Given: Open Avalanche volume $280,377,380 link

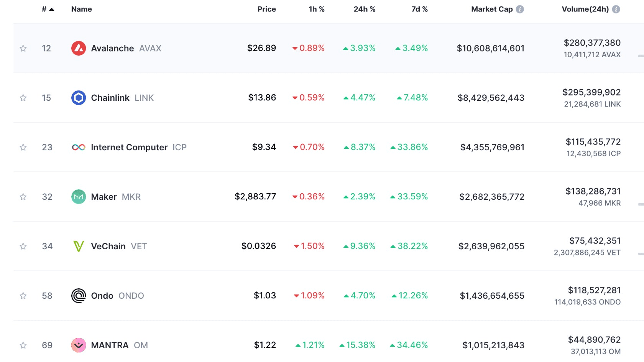Looking at the screenshot, I should [x=592, y=43].
